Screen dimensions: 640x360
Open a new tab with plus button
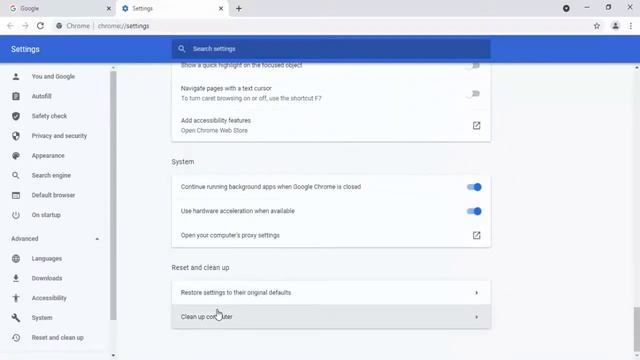coord(239,9)
